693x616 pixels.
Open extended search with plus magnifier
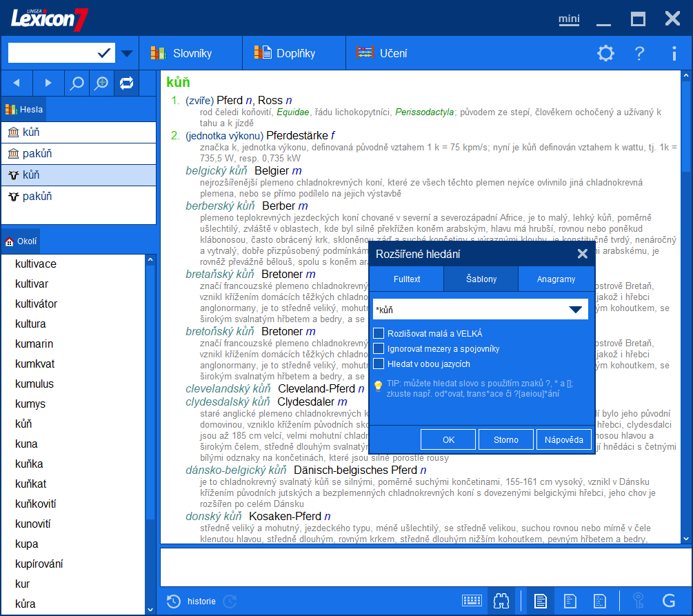coord(101,83)
